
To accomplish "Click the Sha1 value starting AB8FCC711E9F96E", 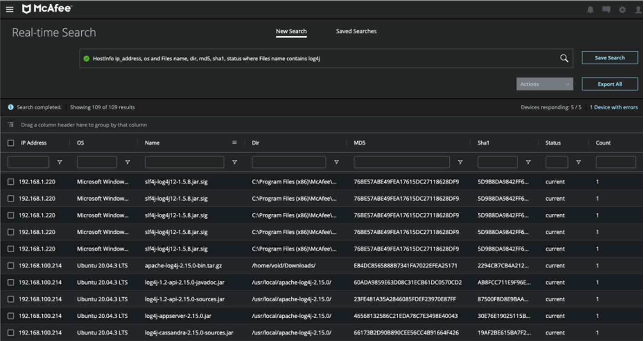I will coord(504,282).
